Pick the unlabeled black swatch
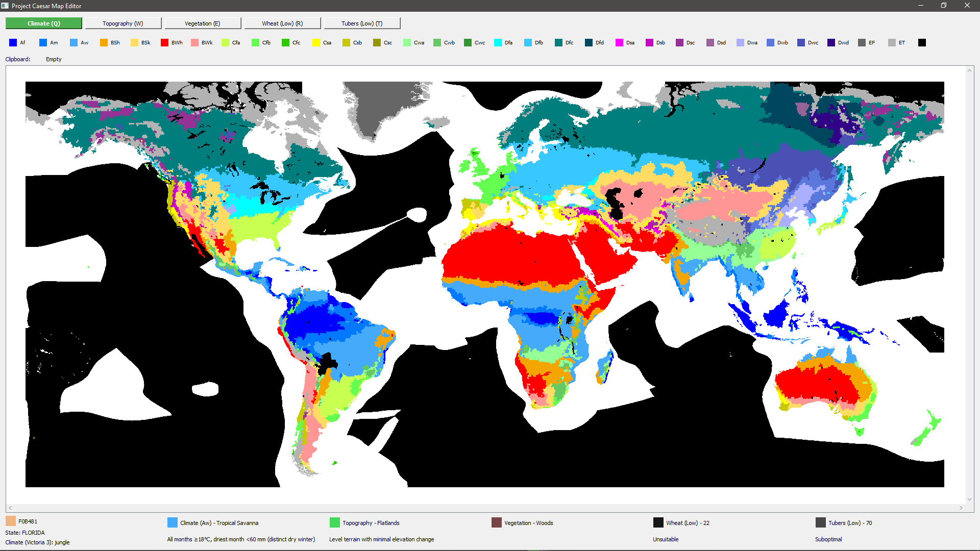The image size is (980, 551). tap(922, 43)
